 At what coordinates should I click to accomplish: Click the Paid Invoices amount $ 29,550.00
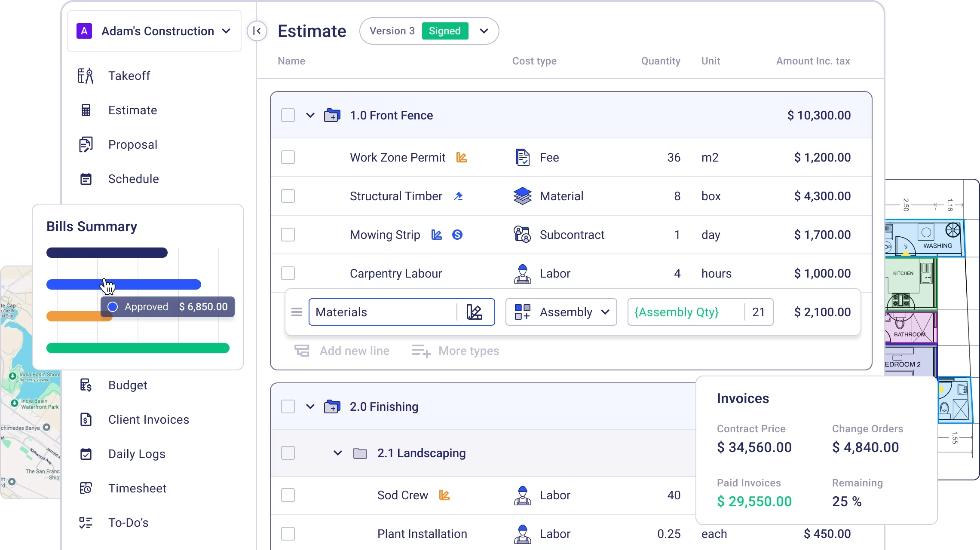coord(754,501)
